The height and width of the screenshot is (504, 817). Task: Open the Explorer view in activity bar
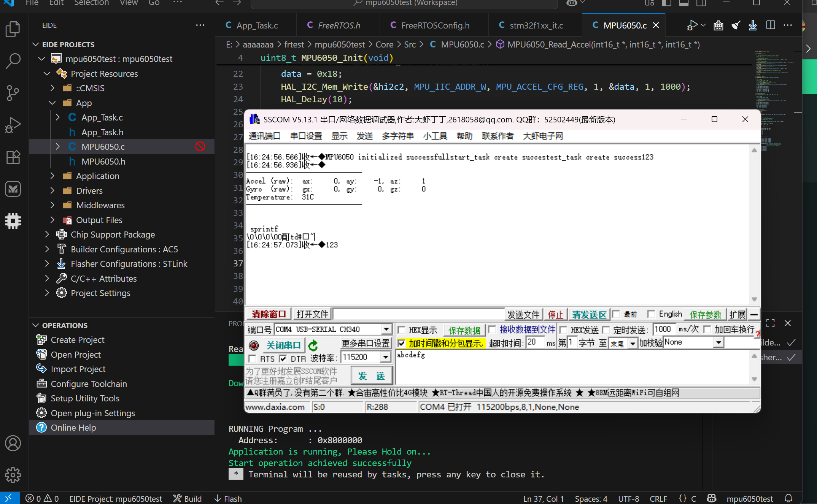coord(13,30)
